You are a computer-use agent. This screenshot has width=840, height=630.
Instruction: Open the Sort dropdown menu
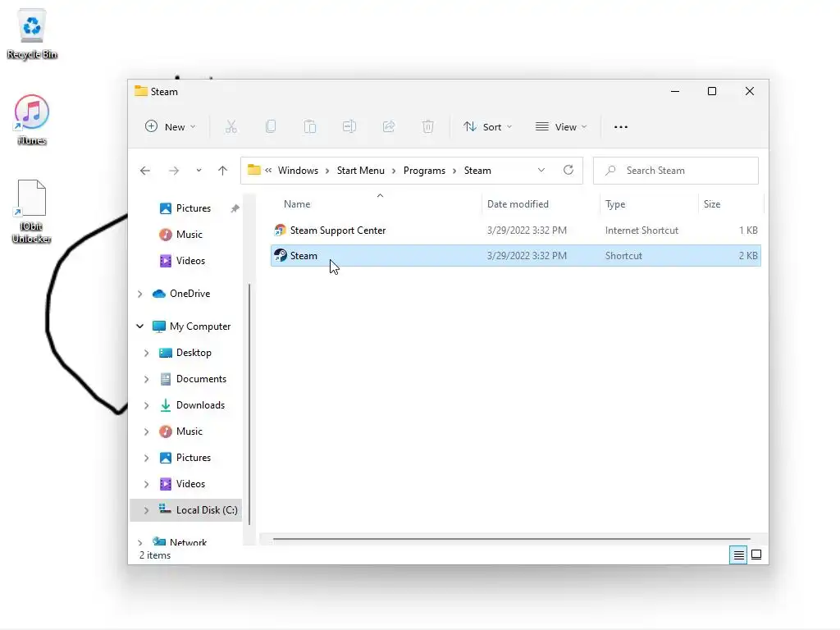[x=487, y=127]
